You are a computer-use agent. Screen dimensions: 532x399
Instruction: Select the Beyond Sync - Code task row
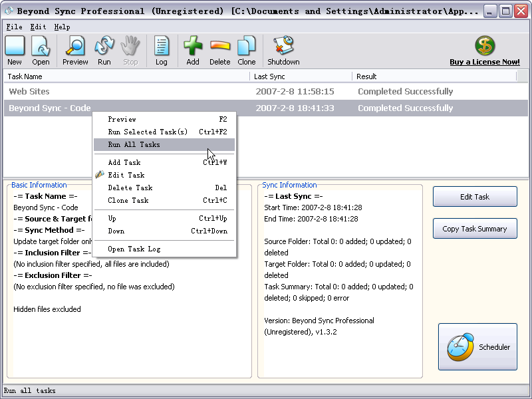(265, 108)
